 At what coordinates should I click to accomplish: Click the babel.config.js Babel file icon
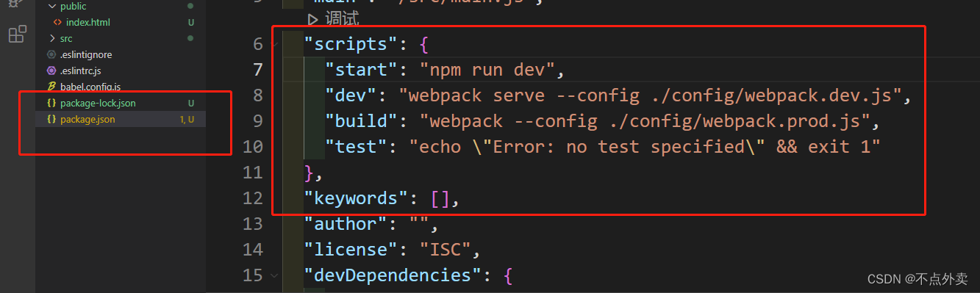pyautogui.click(x=51, y=87)
